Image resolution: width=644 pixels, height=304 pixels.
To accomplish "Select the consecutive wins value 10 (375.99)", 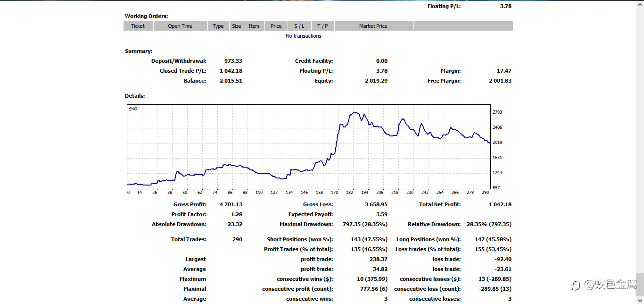I will point(372,279).
